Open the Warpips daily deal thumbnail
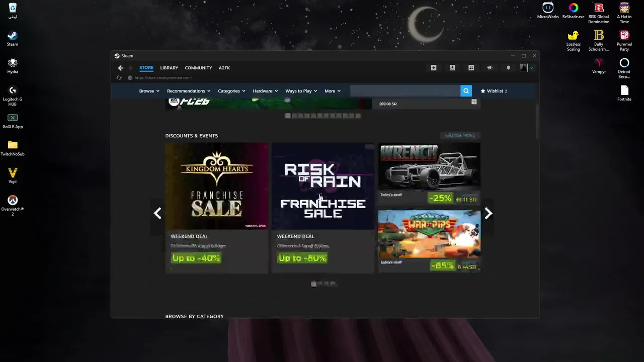Image resolution: width=644 pixels, height=362 pixels. (429, 234)
